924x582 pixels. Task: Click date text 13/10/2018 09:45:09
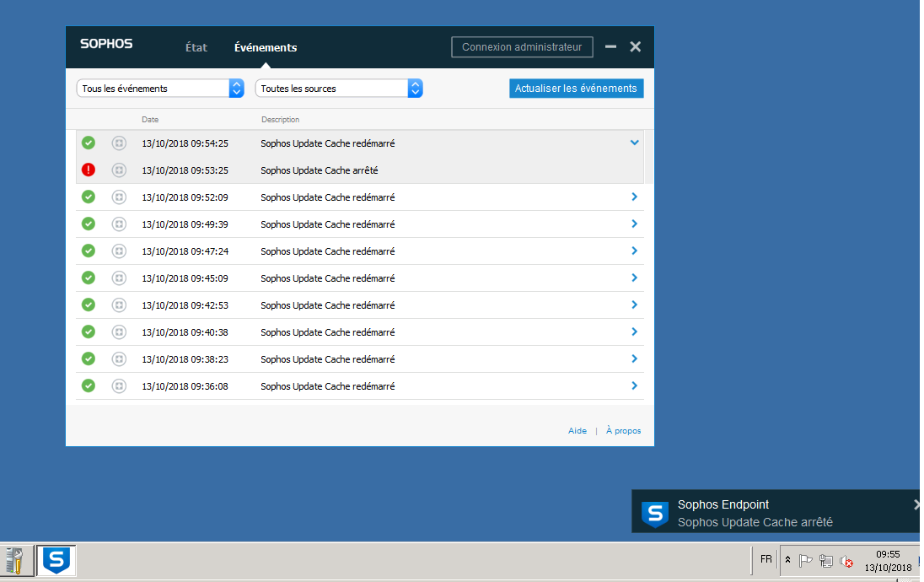tap(185, 278)
